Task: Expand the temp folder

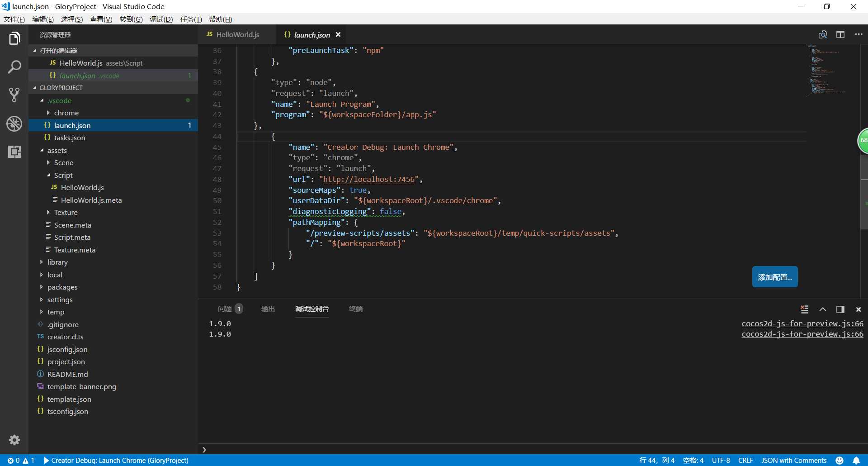Action: tap(113, 312)
